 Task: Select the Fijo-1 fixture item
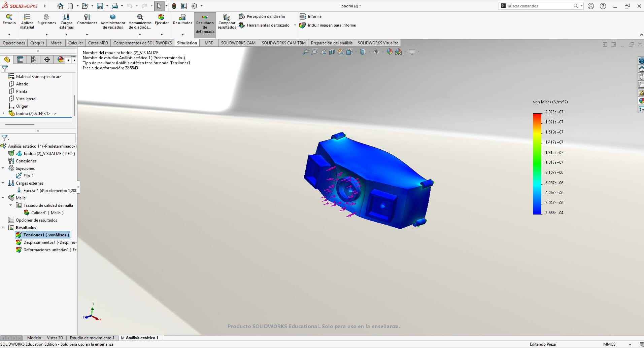(25, 176)
